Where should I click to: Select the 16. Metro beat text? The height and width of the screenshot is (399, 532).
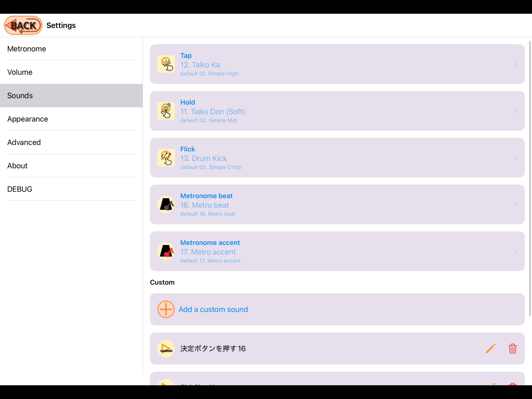[205, 205]
